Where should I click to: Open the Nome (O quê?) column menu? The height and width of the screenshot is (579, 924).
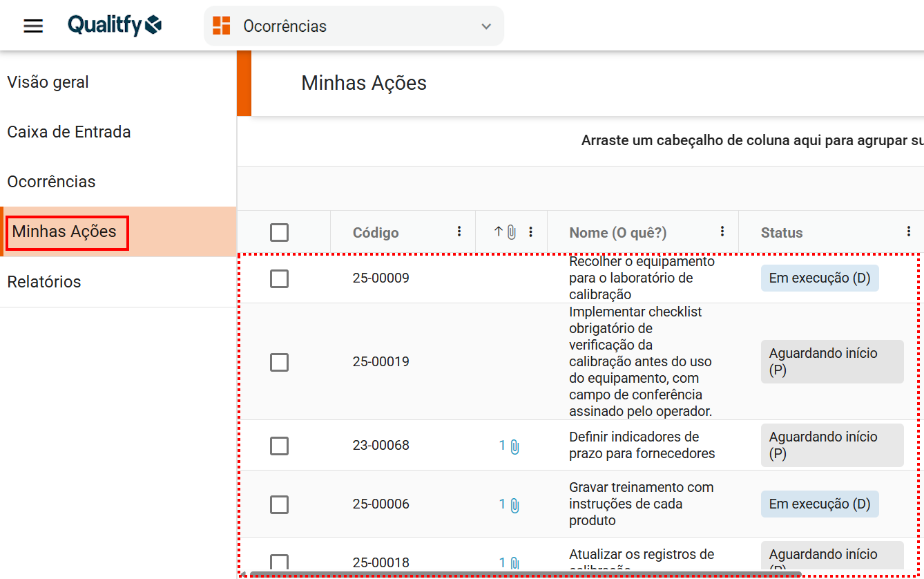pos(722,231)
